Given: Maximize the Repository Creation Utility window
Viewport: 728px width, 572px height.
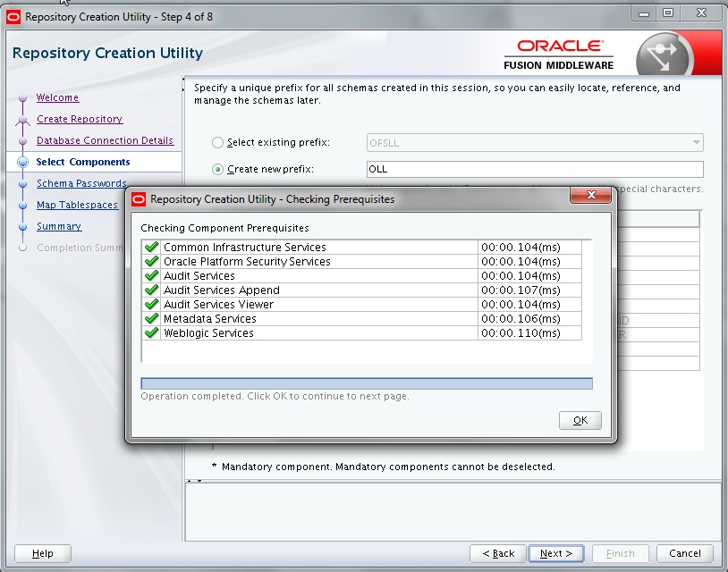Looking at the screenshot, I should [668, 13].
